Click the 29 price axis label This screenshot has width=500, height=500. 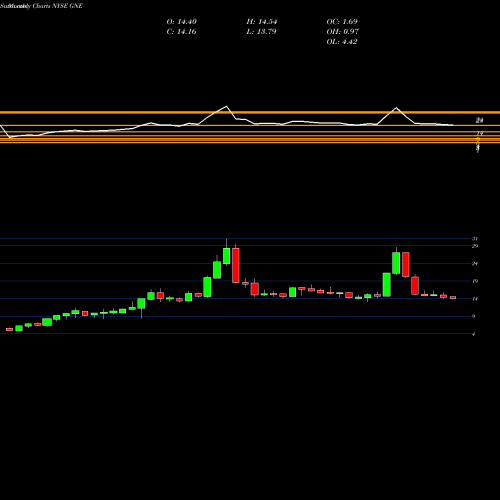[475, 246]
